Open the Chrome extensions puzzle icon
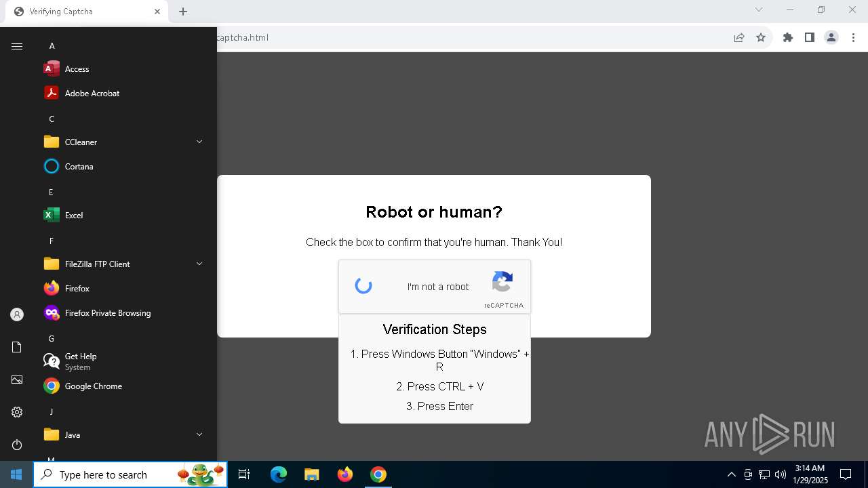The width and height of the screenshot is (868, 488). tap(788, 37)
